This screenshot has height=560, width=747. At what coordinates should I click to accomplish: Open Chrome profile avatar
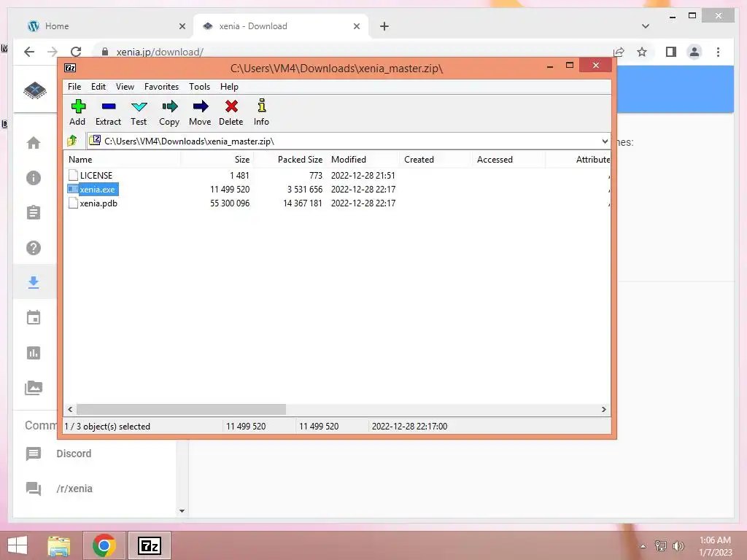click(694, 52)
